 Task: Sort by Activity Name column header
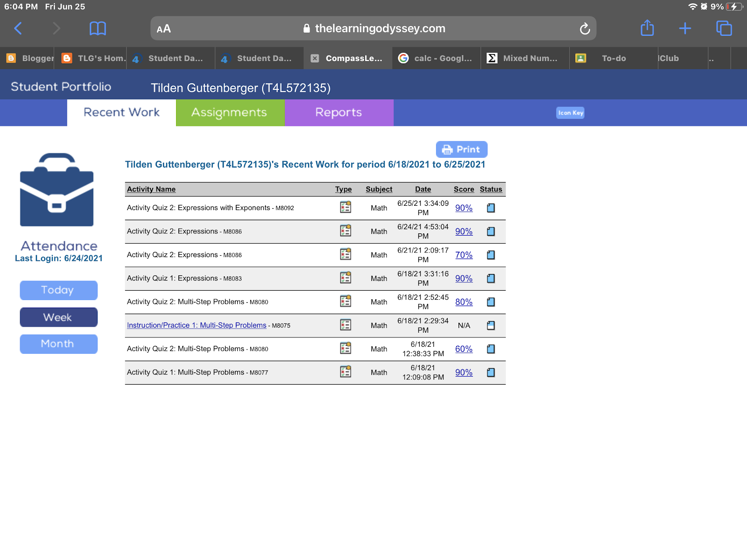(x=151, y=189)
